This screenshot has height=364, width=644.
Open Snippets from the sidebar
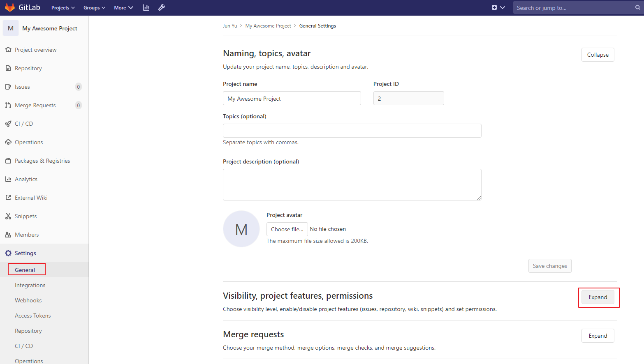click(x=25, y=216)
